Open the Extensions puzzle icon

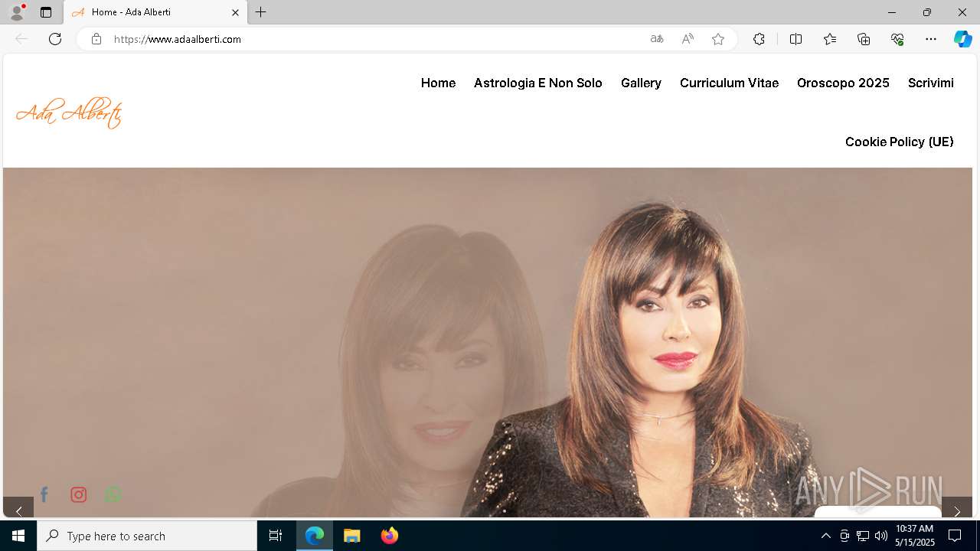click(759, 39)
